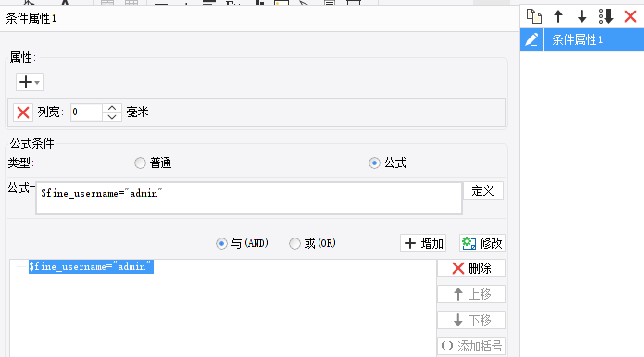
Task: Click the copy condition attribute icon
Action: click(534, 17)
